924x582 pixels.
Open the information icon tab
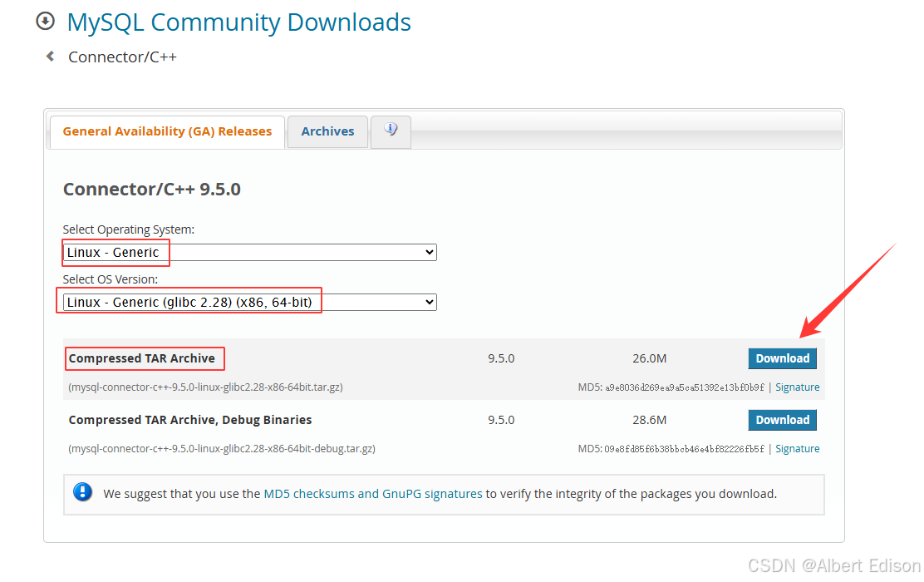391,131
